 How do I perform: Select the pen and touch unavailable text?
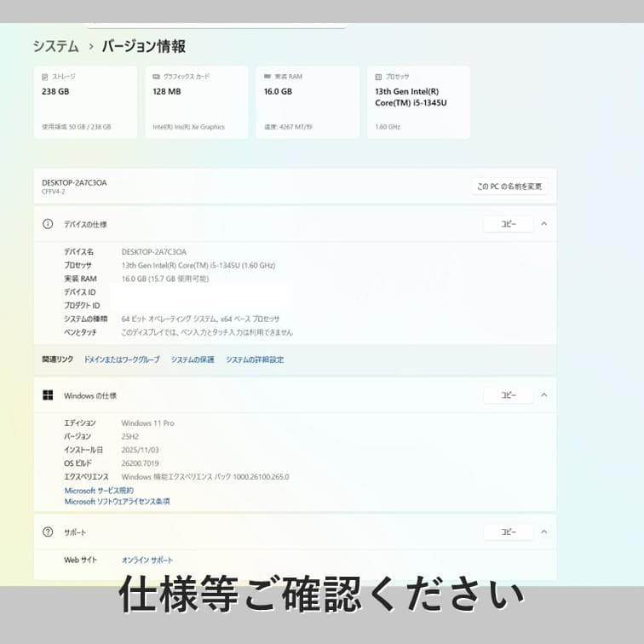207,332
